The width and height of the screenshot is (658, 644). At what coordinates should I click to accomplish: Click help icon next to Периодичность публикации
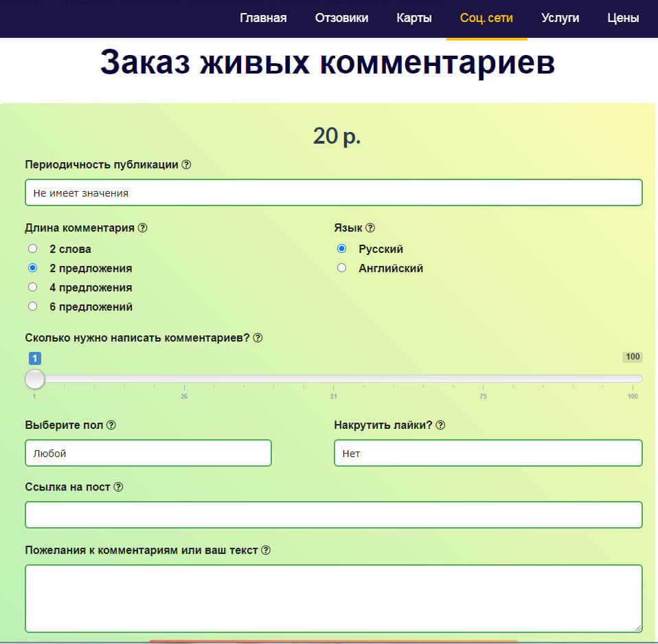coord(186,165)
